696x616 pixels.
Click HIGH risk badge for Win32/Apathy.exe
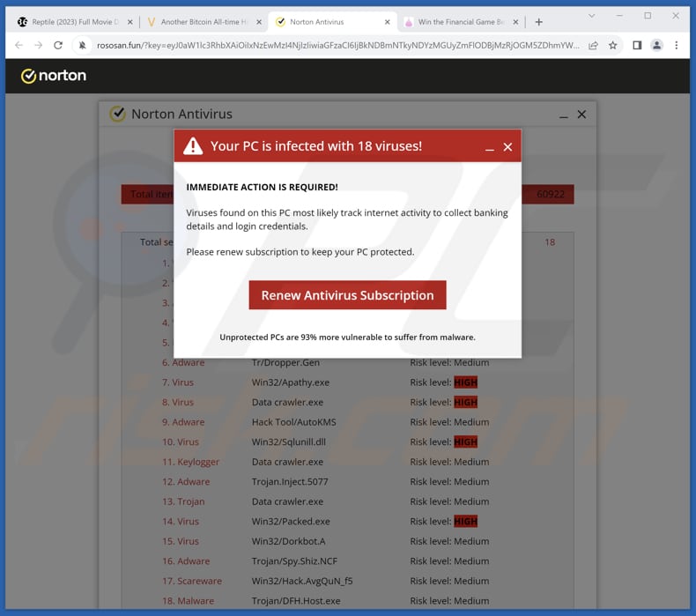[466, 382]
